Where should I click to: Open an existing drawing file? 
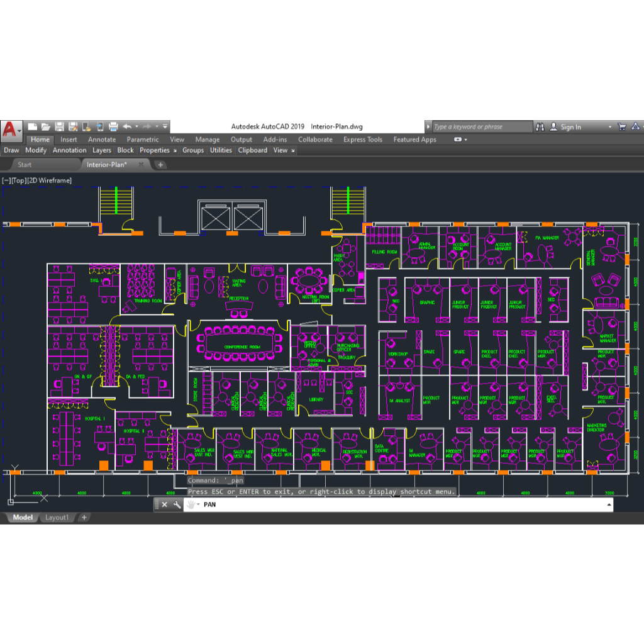pyautogui.click(x=47, y=126)
